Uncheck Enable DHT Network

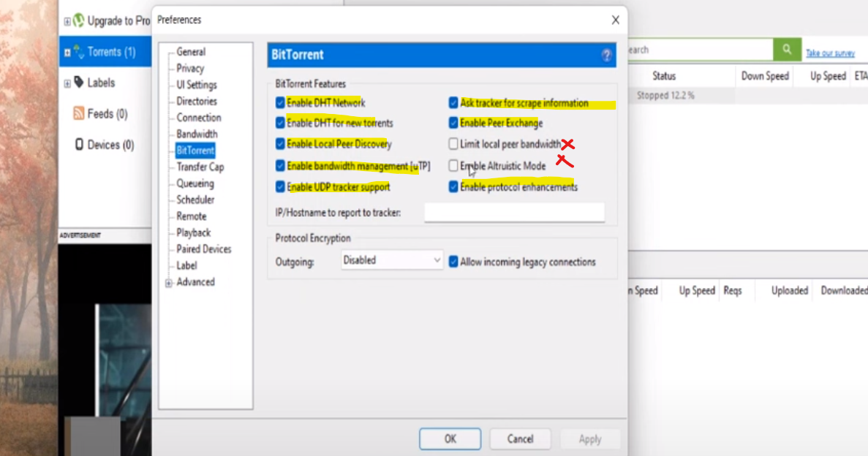280,103
